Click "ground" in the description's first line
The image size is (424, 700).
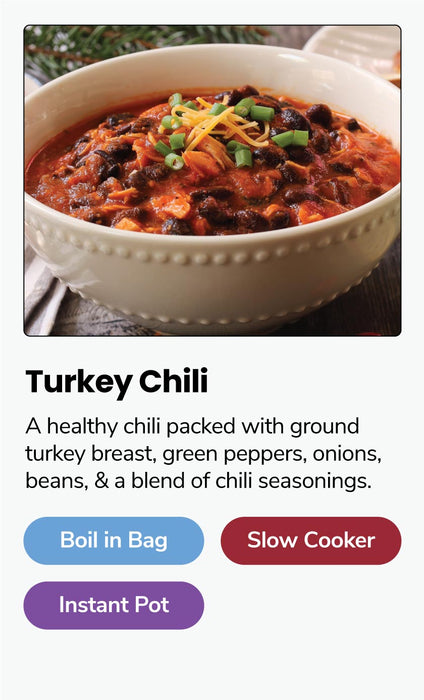(324, 428)
